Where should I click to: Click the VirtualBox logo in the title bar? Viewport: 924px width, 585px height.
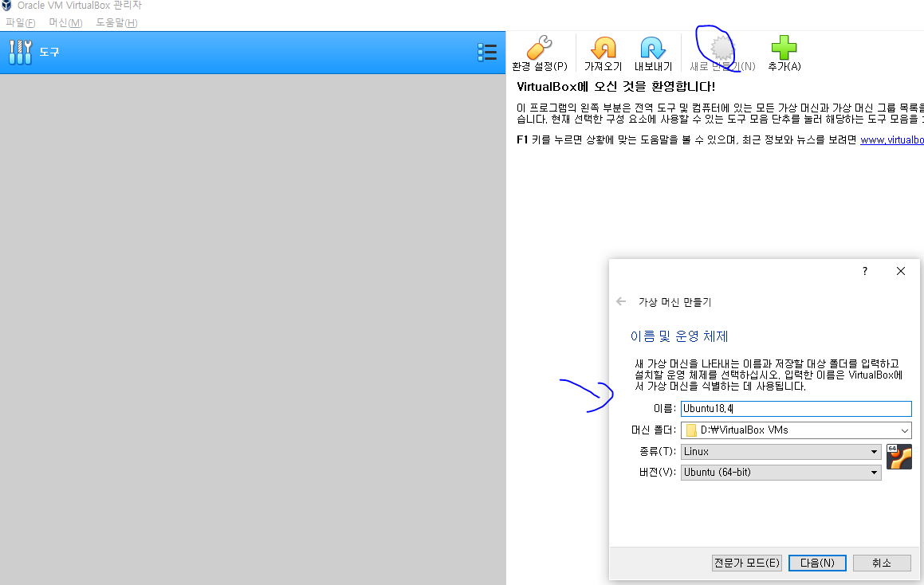(x=6, y=6)
